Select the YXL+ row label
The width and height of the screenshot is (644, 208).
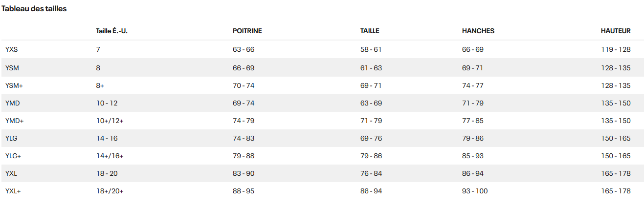[x=13, y=191]
